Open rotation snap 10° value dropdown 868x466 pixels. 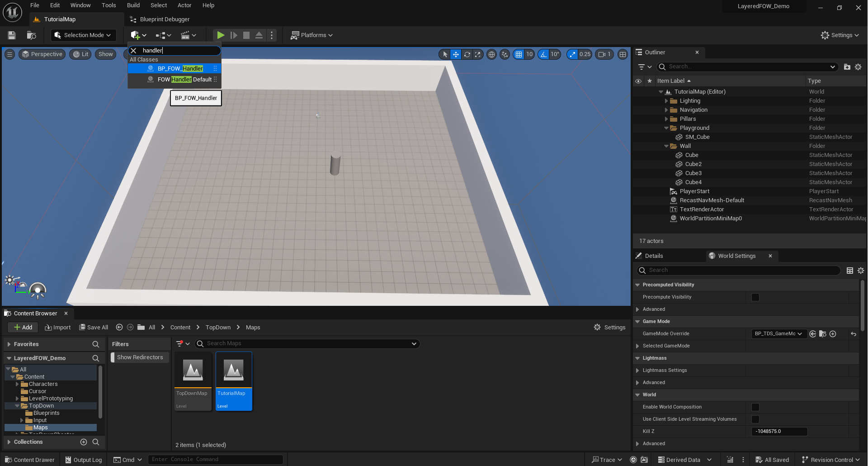(x=555, y=54)
